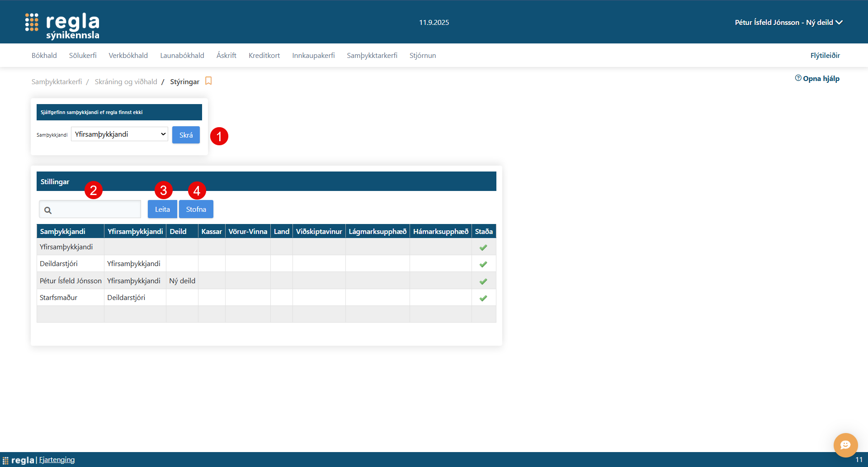This screenshot has width=868, height=467.
Task: Focus the search field in Stillingar
Action: click(96, 210)
